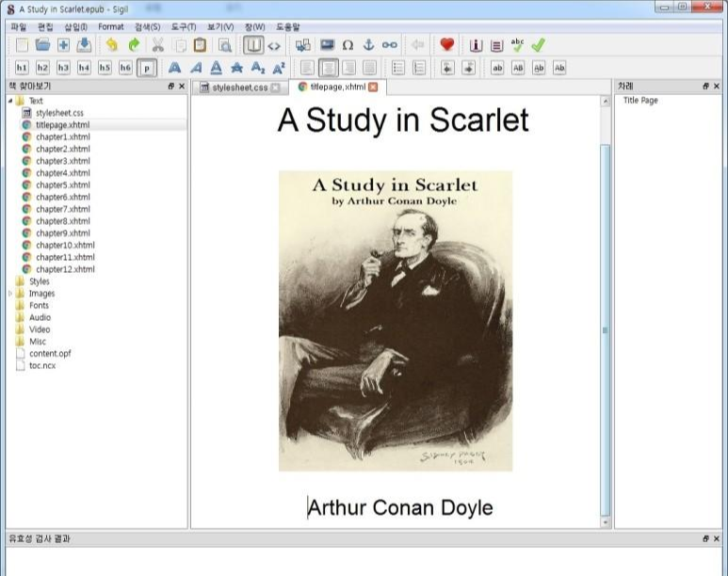This screenshot has width=728, height=576.
Task: Apply strikethrough formatting
Action: pyautogui.click(x=236, y=68)
